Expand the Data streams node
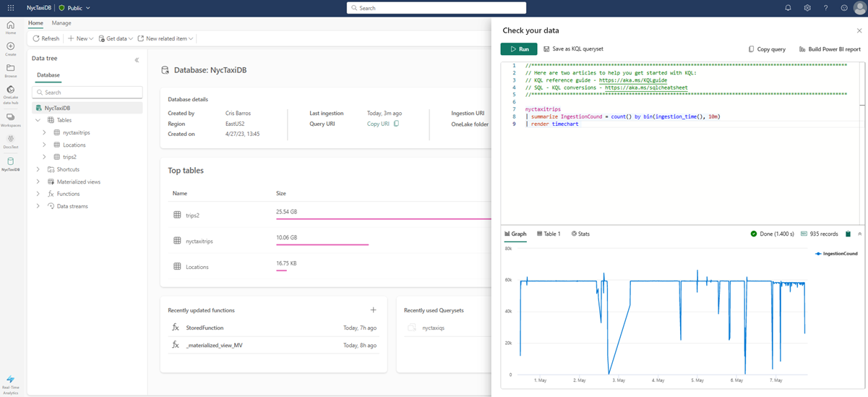Screen dimensions: 868x397 pos(38,206)
